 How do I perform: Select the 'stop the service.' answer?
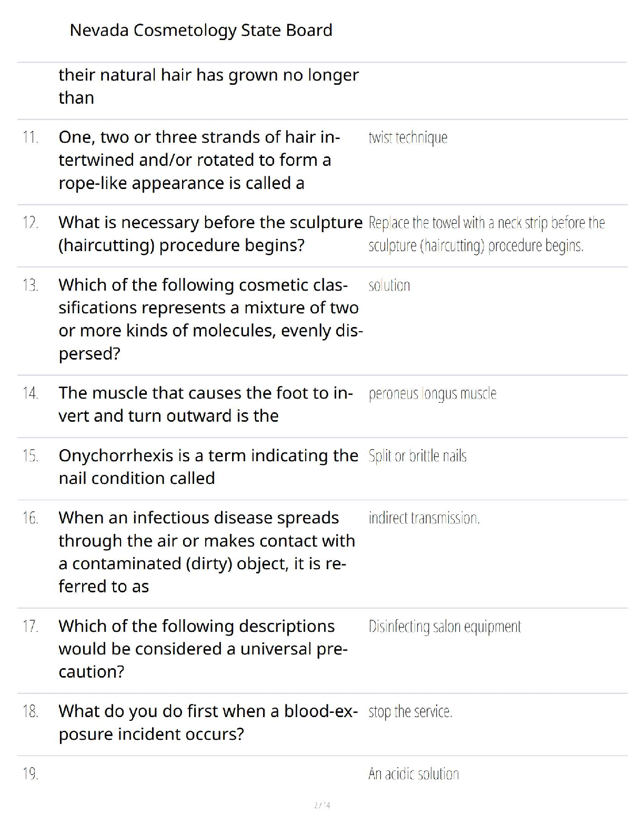(410, 712)
